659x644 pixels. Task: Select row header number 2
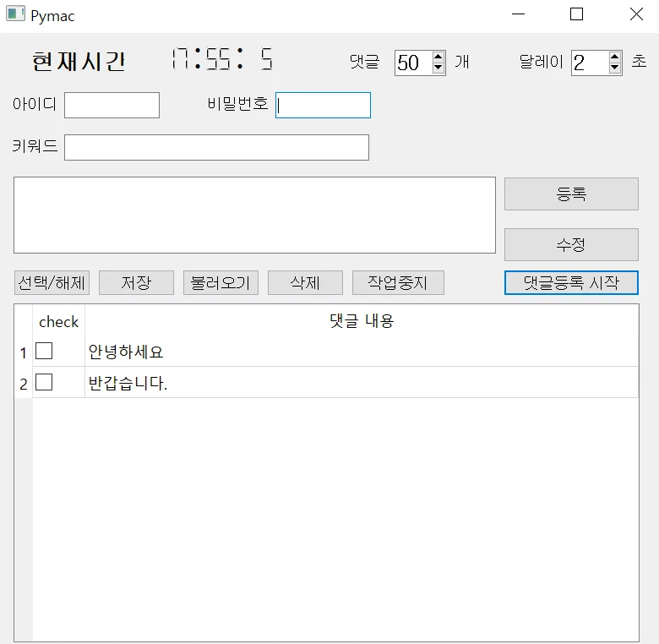tap(24, 384)
